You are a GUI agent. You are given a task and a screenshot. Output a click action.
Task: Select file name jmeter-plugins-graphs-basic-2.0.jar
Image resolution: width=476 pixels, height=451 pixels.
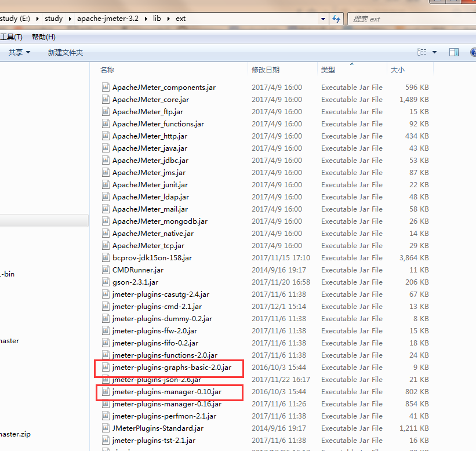coord(172,367)
